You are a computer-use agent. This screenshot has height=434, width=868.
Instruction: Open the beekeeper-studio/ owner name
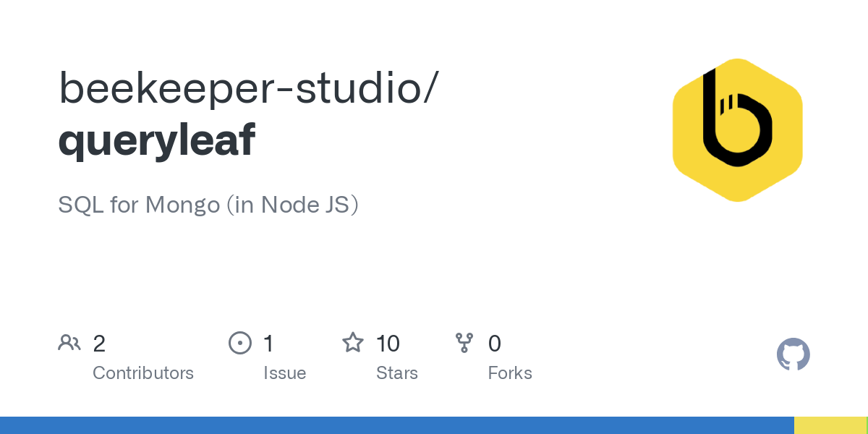point(248,88)
